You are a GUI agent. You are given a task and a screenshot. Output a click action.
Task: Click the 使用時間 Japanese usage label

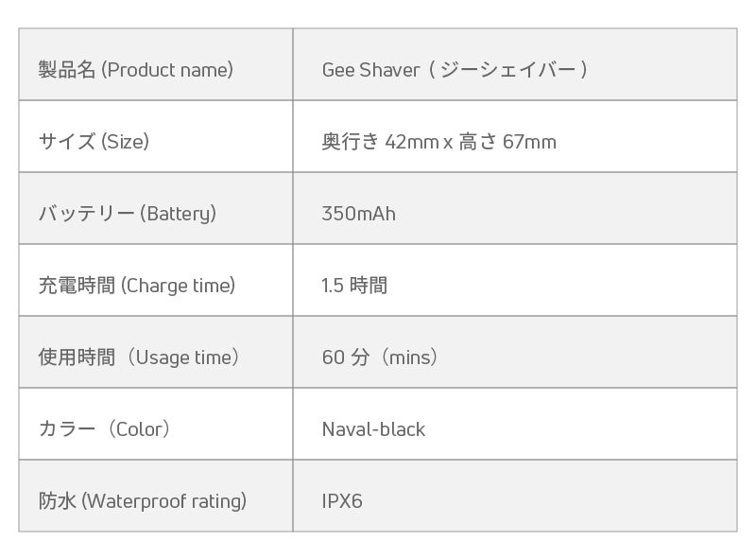[77, 357]
